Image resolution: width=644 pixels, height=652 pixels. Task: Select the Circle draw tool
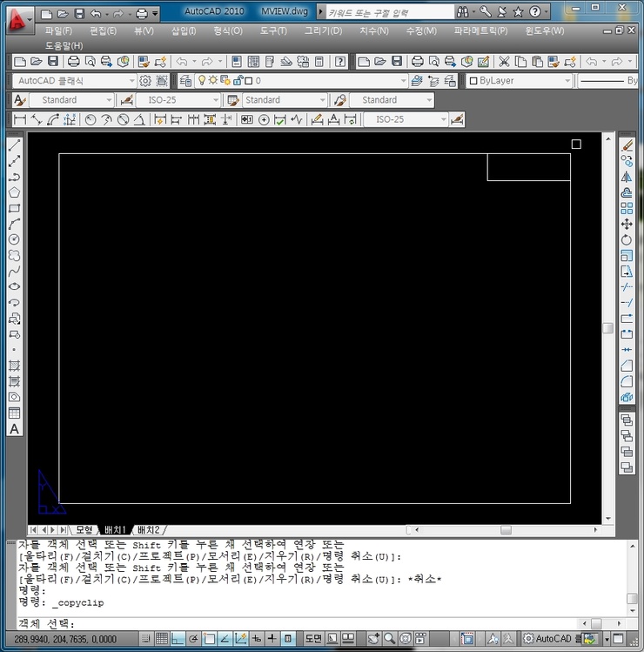click(14, 239)
